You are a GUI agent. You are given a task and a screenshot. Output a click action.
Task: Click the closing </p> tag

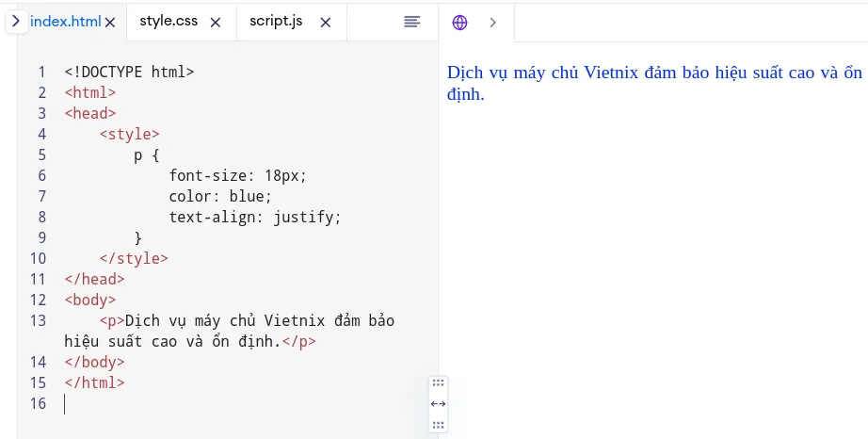pyautogui.click(x=299, y=342)
